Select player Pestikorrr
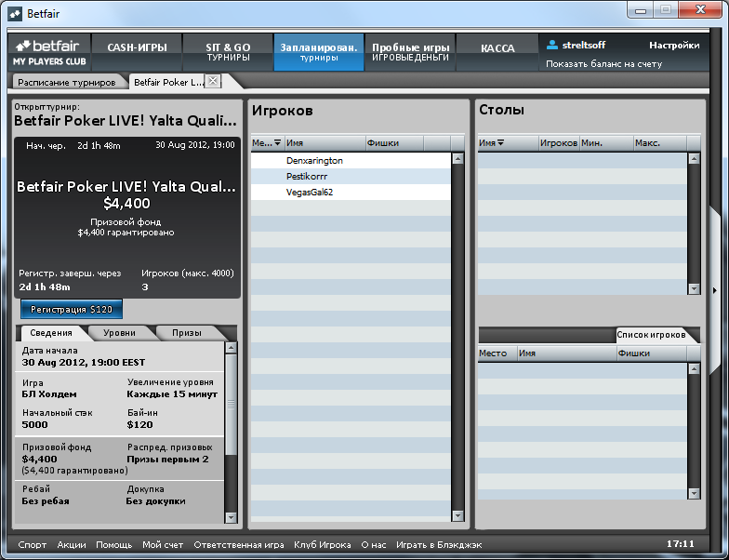The width and height of the screenshot is (729, 560). [351, 177]
